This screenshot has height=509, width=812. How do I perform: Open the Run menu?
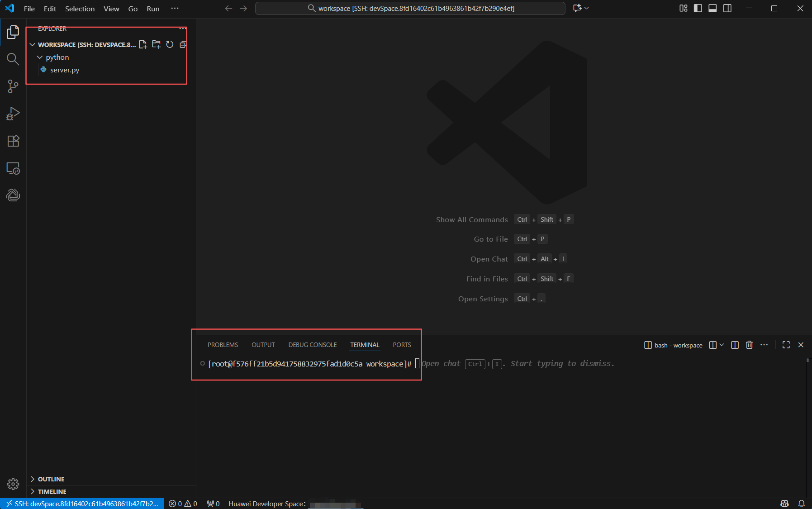153,9
